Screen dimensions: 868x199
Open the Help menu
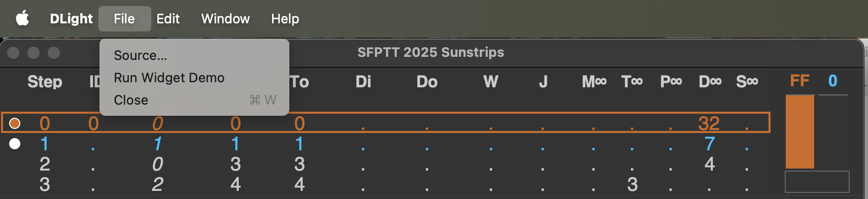[x=285, y=19]
